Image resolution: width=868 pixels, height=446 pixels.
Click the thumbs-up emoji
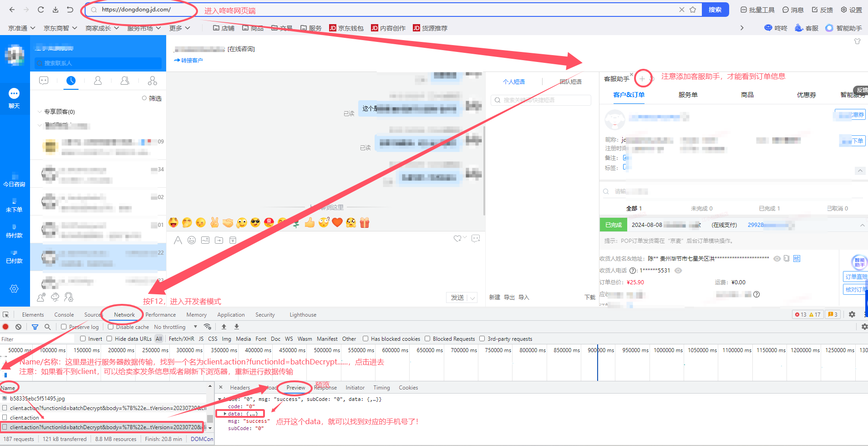(310, 222)
